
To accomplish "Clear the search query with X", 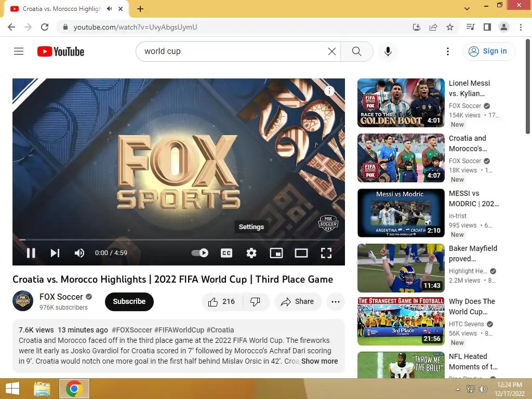I will (332, 51).
